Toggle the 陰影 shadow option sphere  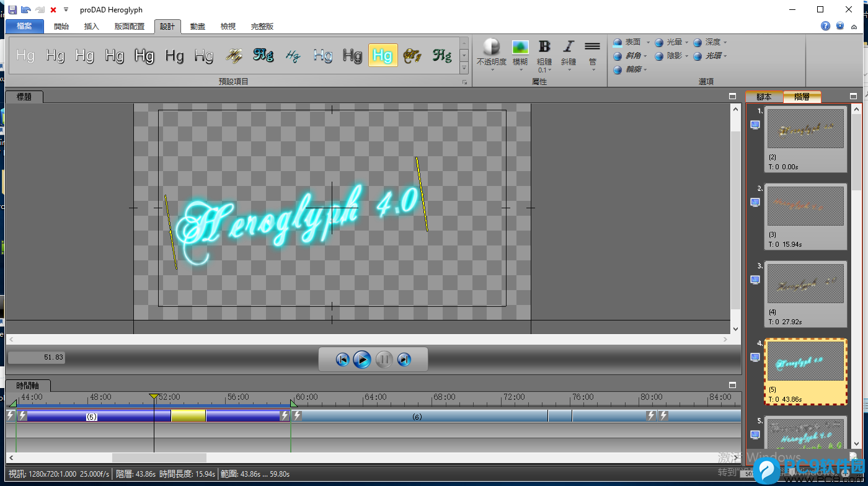point(659,56)
